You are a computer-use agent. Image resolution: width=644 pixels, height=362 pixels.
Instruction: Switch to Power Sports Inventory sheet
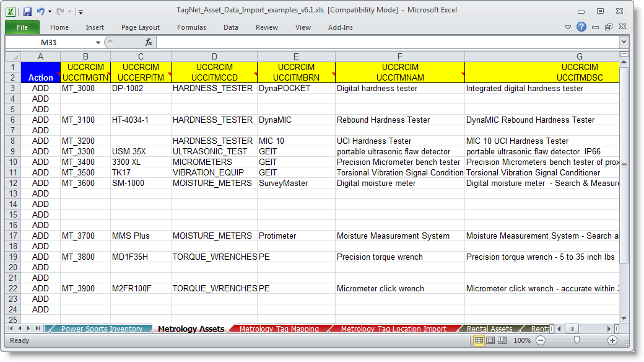(x=102, y=329)
